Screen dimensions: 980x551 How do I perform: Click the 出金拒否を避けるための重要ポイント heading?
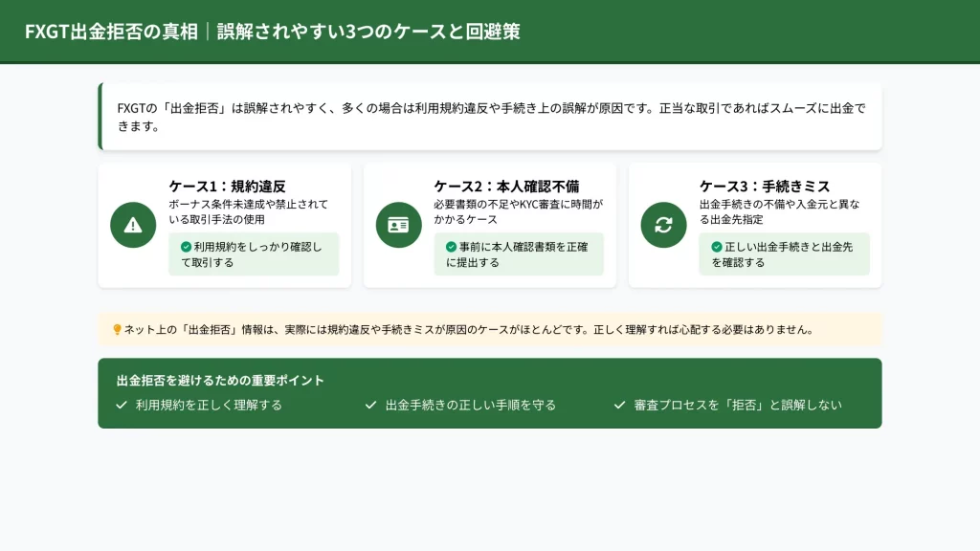tap(220, 381)
